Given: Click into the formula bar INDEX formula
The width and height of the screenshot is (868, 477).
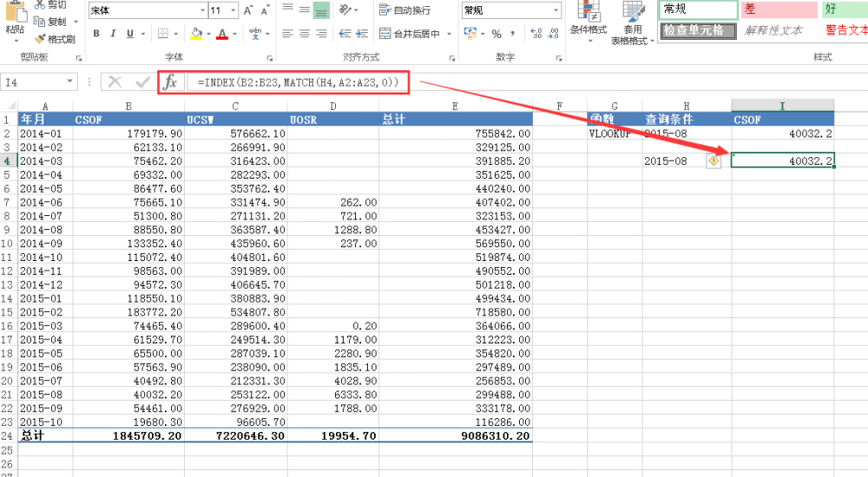Looking at the screenshot, I should click(x=298, y=82).
